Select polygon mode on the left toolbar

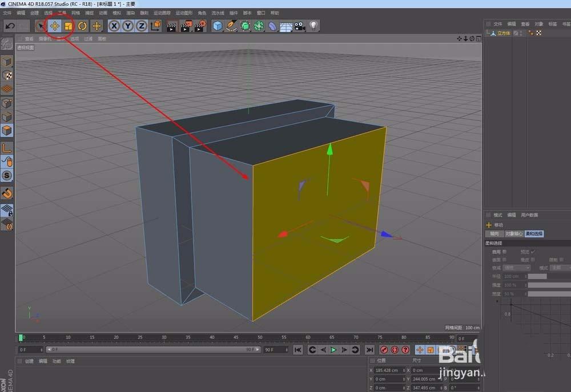coord(7,130)
